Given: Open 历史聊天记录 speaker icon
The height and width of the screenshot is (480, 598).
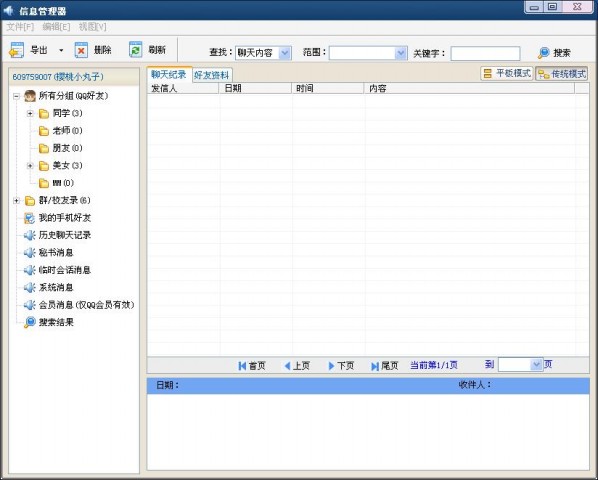Looking at the screenshot, I should (29, 235).
